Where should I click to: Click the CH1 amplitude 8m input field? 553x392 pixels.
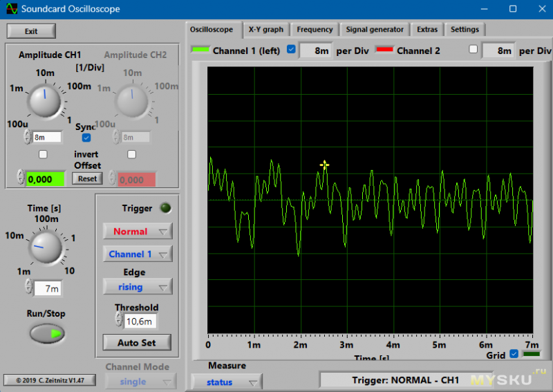tap(47, 138)
